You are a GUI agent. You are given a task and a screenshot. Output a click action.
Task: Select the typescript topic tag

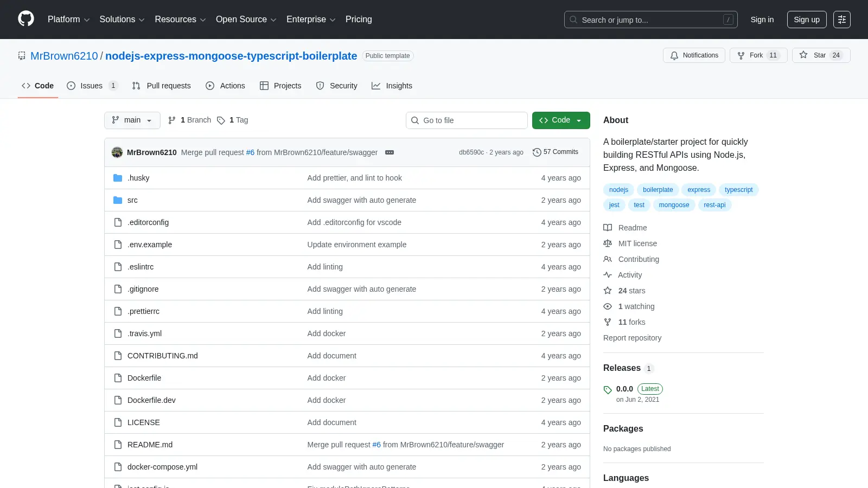pos(738,190)
